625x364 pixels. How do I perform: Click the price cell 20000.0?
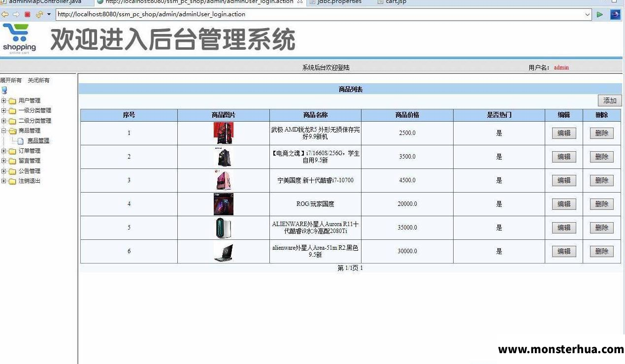pos(407,204)
